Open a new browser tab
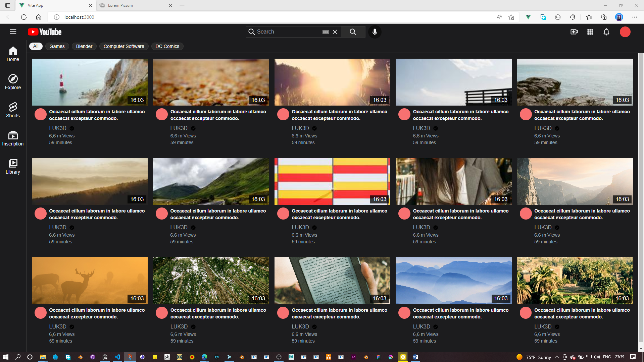 (x=182, y=5)
